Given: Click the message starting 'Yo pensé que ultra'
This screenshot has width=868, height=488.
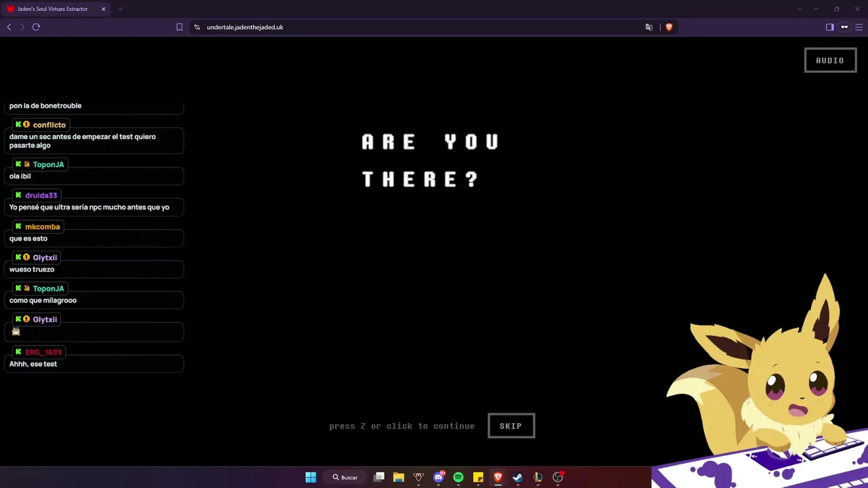Looking at the screenshot, I should (90, 207).
